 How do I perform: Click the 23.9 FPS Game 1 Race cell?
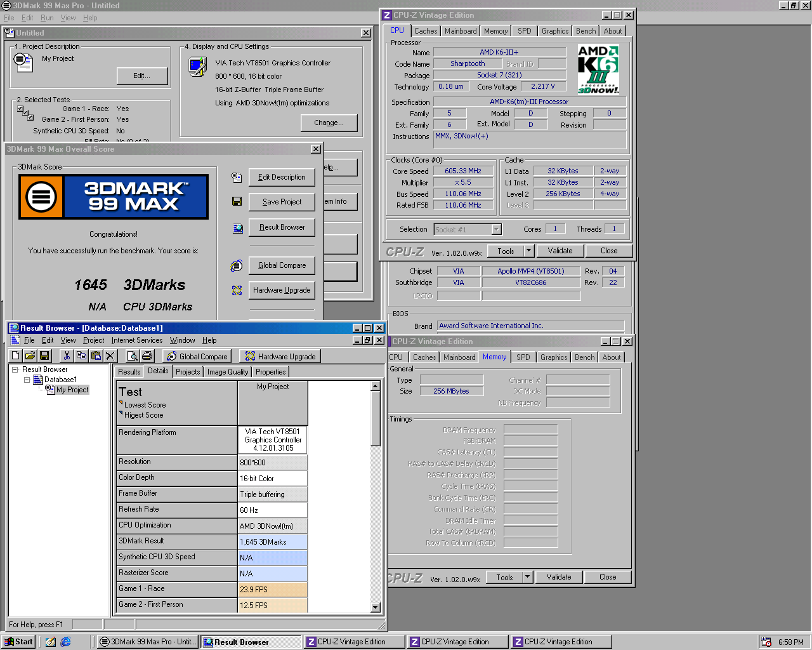click(x=273, y=590)
